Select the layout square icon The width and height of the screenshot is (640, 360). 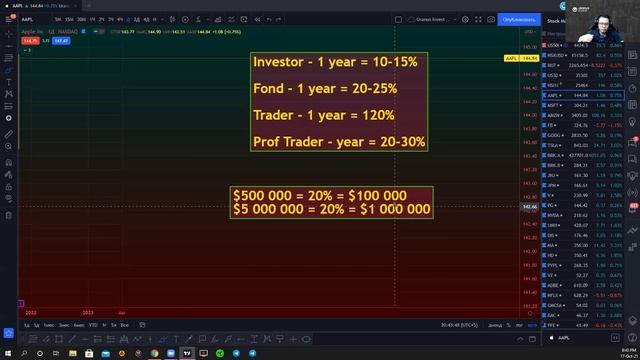pos(398,20)
